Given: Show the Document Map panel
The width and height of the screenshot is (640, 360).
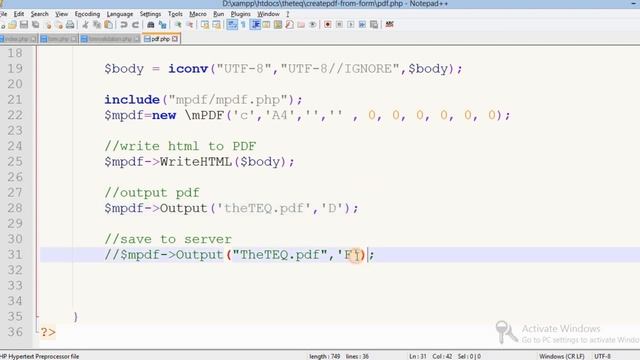Looking at the screenshot, I should coord(278,25).
